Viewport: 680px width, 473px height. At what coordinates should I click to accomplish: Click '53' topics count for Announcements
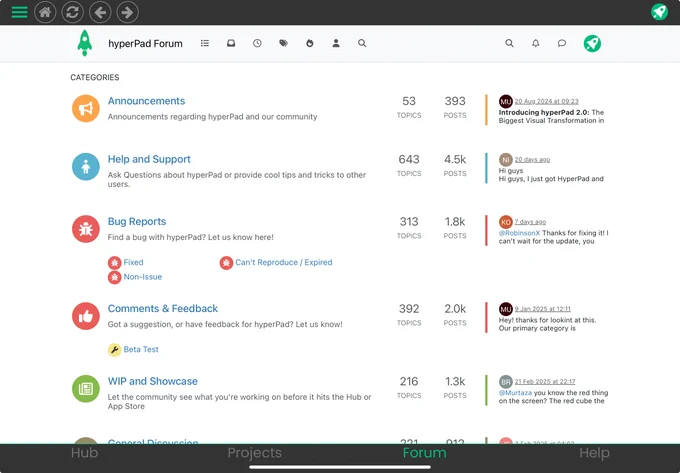click(409, 101)
